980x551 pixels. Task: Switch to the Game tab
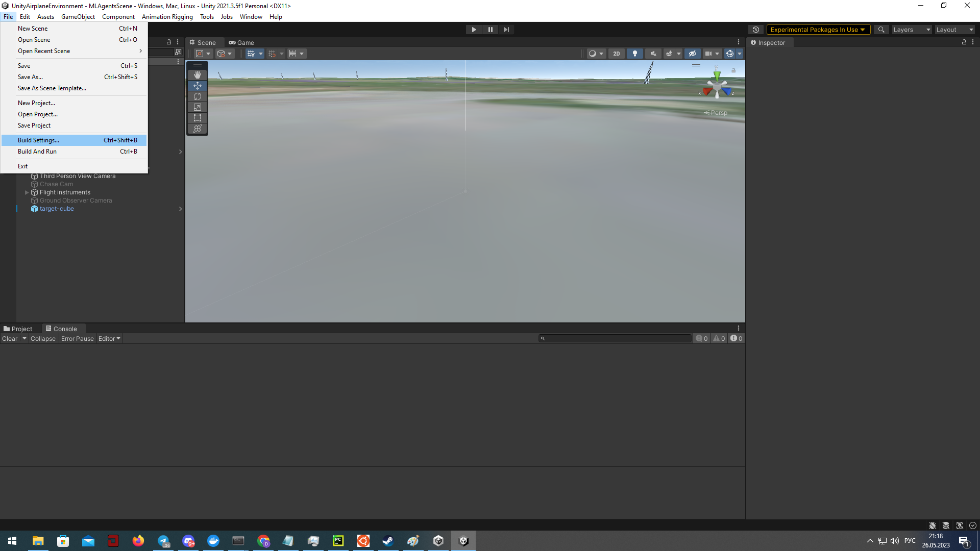point(241,43)
